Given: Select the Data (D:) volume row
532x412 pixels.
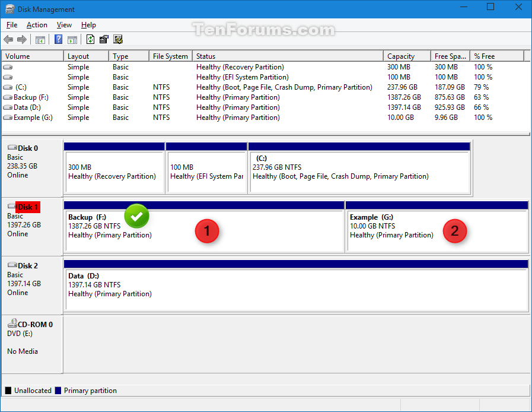Looking at the screenshot, I should pyautogui.click(x=237, y=107).
